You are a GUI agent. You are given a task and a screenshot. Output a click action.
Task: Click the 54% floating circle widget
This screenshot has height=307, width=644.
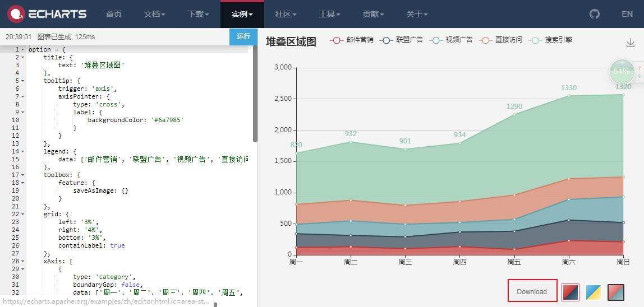tap(622, 71)
